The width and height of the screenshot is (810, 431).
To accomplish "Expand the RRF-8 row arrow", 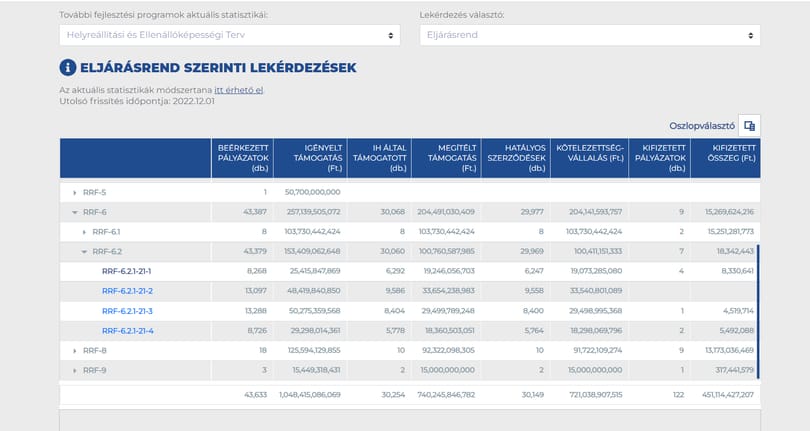I will [x=74, y=351].
